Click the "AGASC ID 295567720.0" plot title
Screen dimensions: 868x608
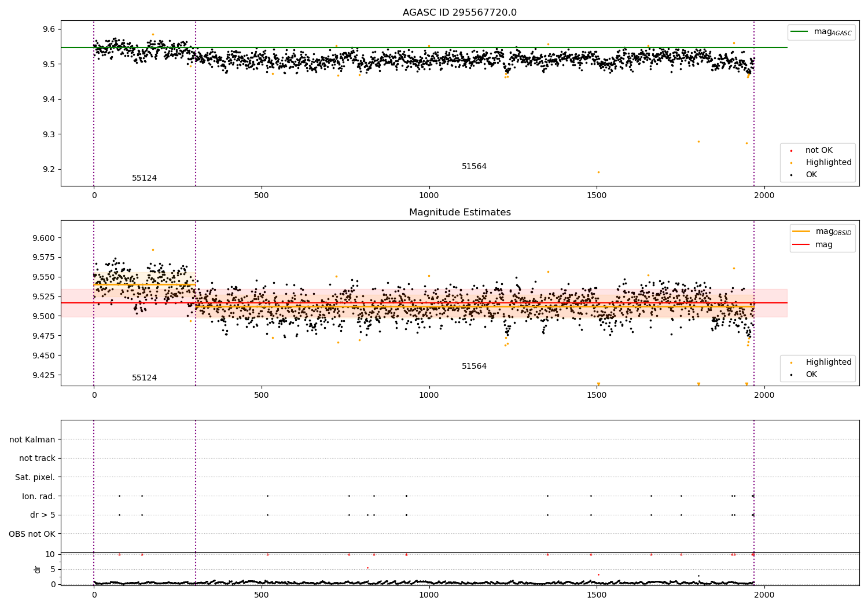point(459,13)
